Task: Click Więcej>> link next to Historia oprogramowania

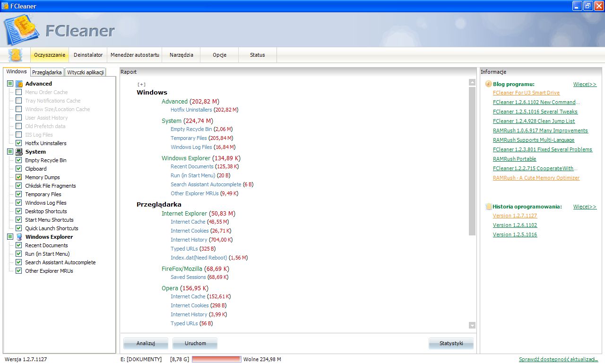Action: coord(585,207)
